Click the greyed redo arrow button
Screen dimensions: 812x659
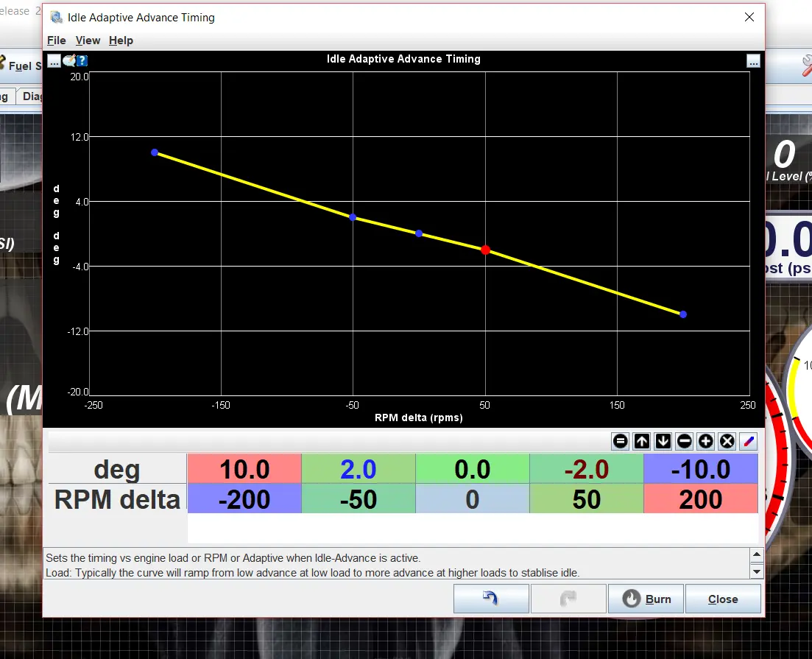coord(568,599)
